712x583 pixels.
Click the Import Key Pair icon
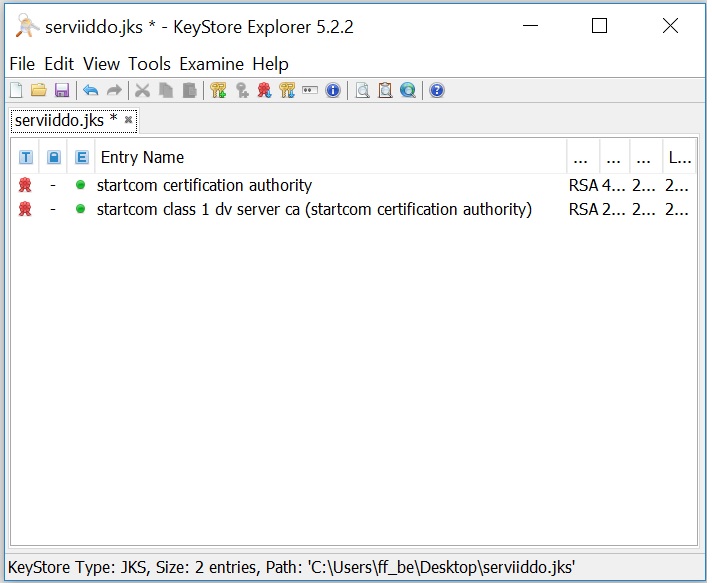click(x=287, y=91)
